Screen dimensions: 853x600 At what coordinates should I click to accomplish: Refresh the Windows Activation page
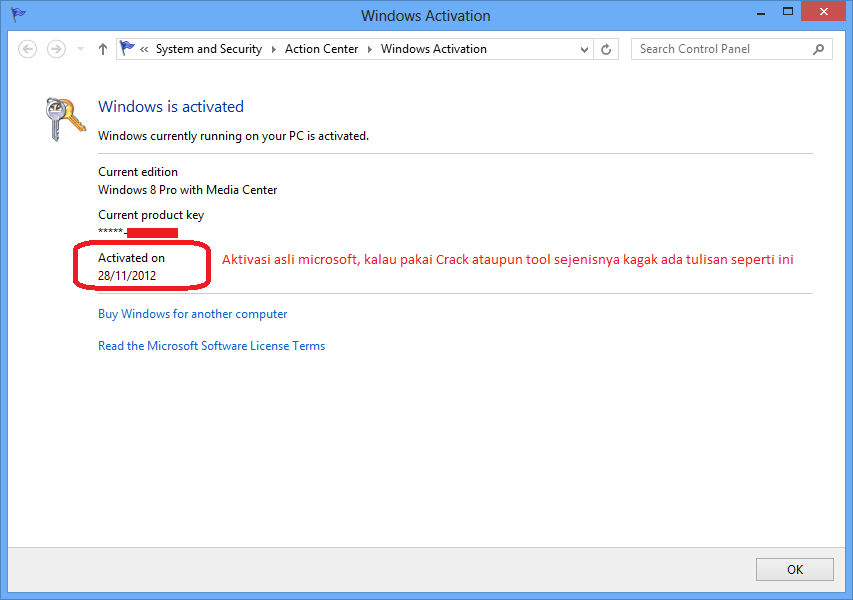[x=606, y=50]
